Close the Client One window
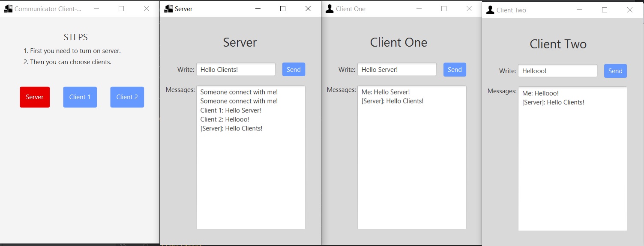644x246 pixels. click(469, 9)
